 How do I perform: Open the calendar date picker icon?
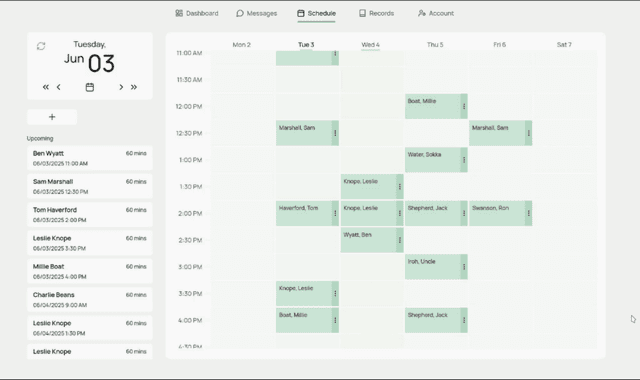tap(90, 87)
